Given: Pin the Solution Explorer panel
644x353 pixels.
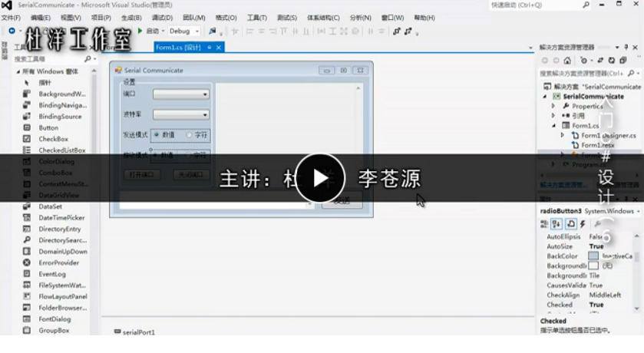Looking at the screenshot, I should click(x=626, y=48).
